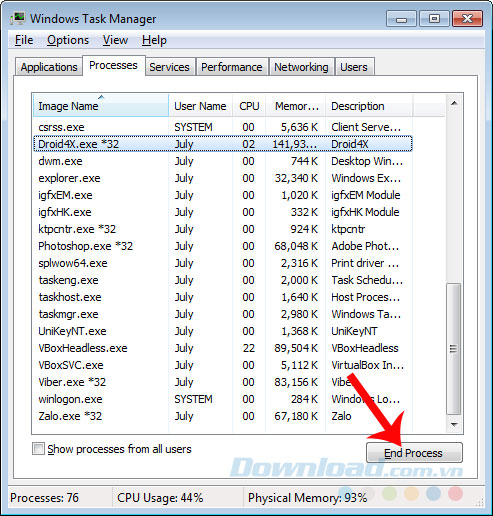Open the Performance tab
Screen dimensions: 493x516
[x=232, y=67]
